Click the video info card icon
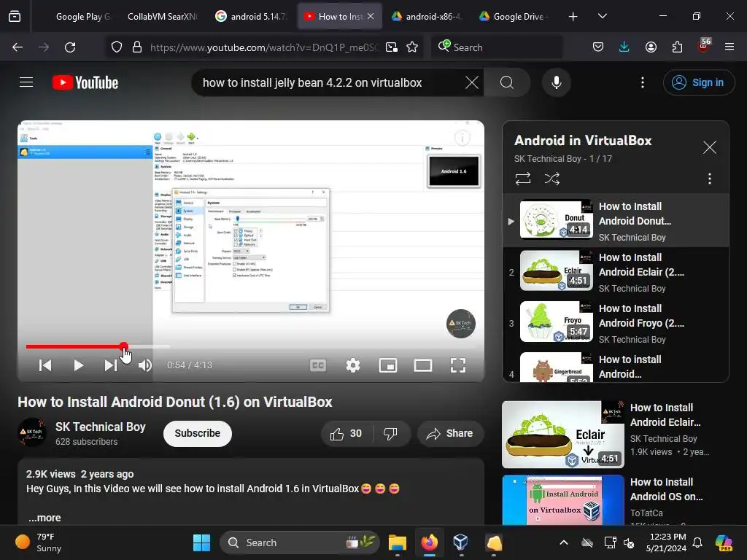Screen dimensions: 747x560 [462, 138]
